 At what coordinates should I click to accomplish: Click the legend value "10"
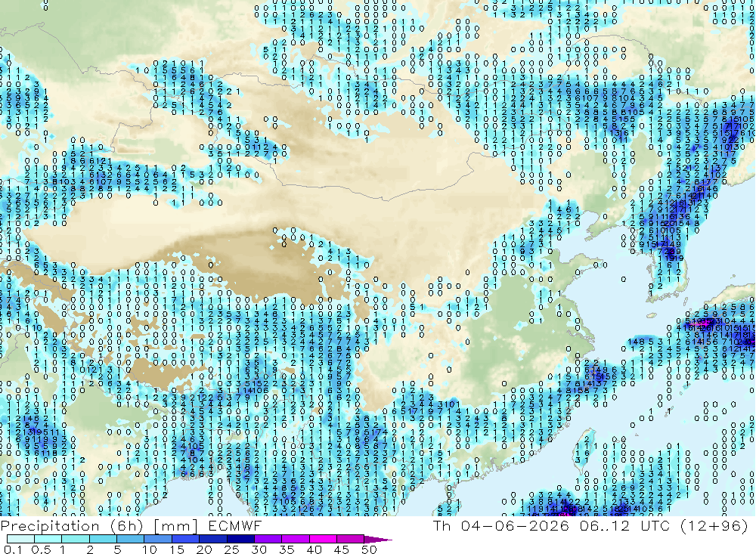click(150, 549)
